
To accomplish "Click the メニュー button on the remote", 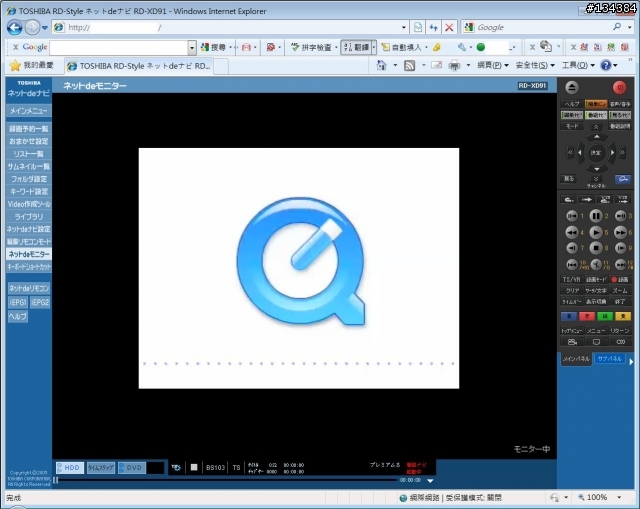I will (596, 331).
